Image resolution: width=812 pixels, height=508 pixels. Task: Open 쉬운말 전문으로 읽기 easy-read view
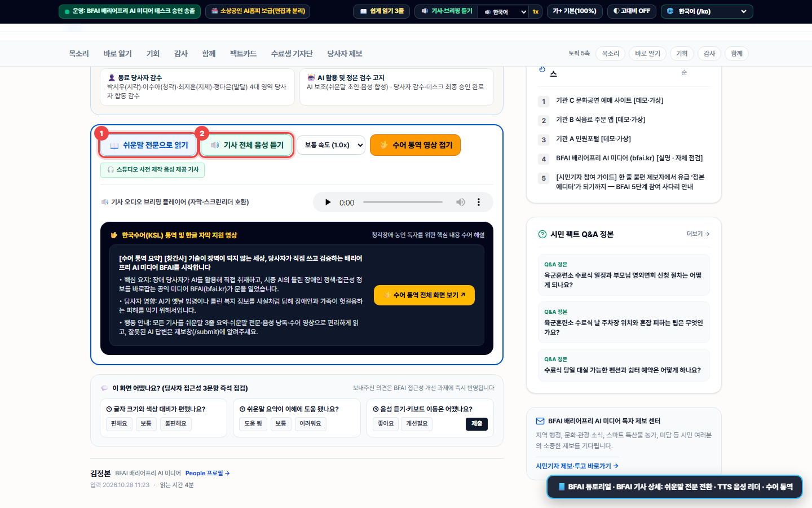[x=149, y=145]
